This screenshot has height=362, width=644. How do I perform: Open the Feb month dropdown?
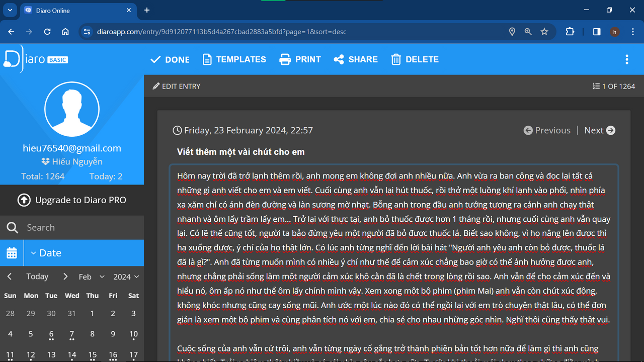coord(92,277)
